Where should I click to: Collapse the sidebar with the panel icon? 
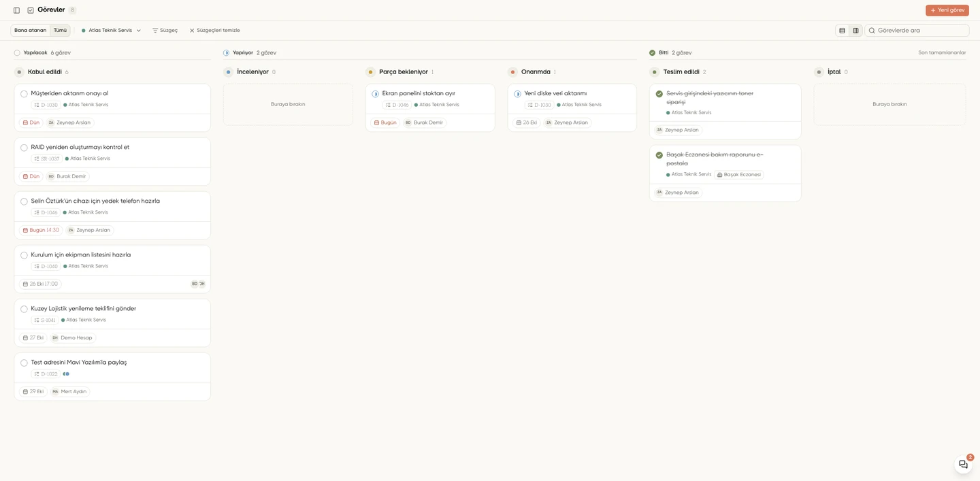pyautogui.click(x=16, y=10)
